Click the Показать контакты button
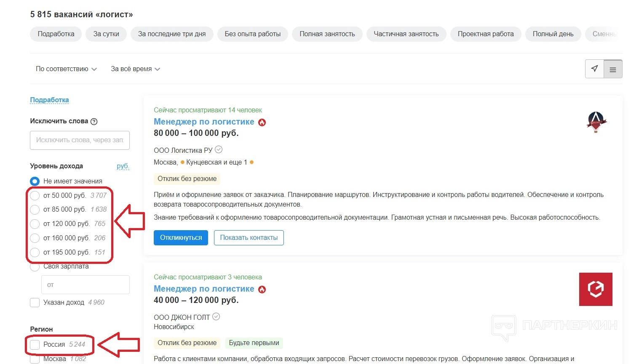The width and height of the screenshot is (639, 364). (249, 238)
